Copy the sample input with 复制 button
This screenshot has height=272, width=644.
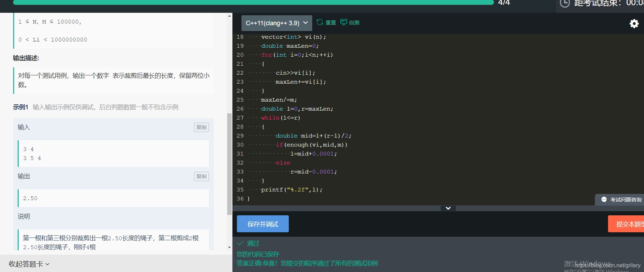[201, 128]
